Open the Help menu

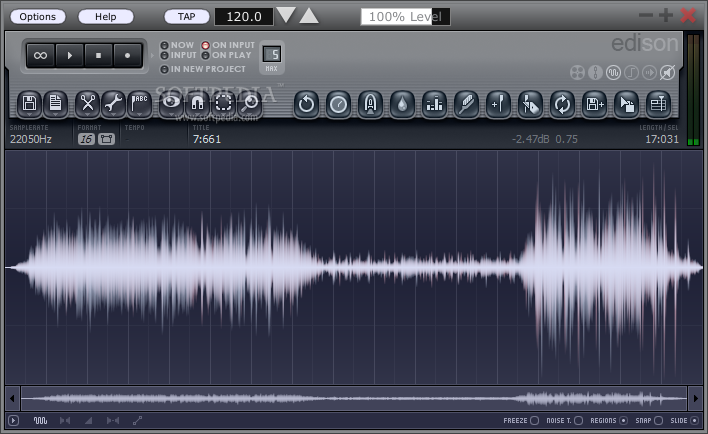pos(106,17)
